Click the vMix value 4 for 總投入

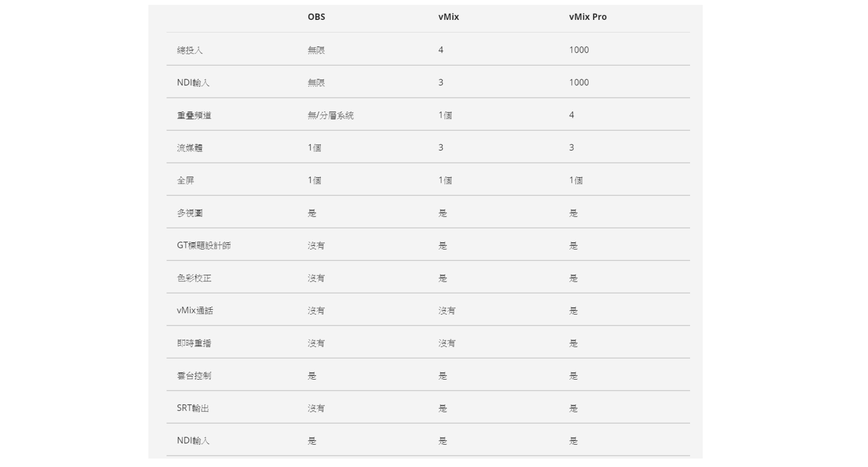(x=441, y=50)
